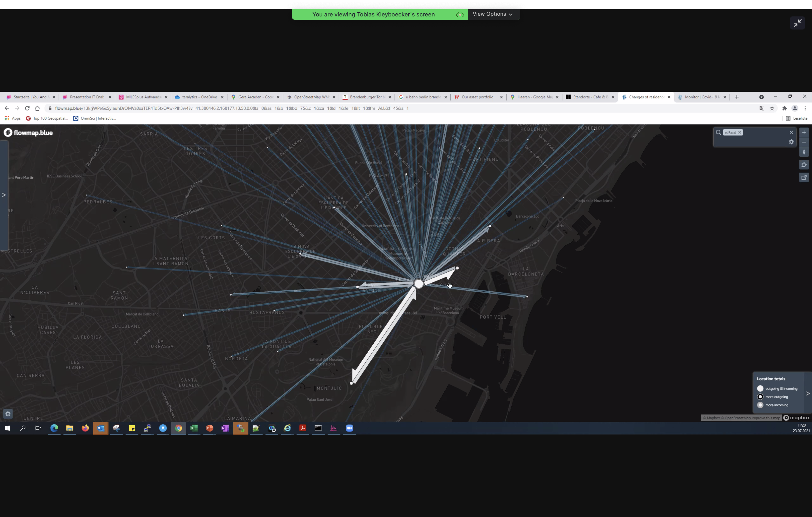Screen dimensions: 812x517
Task: Click the el Raval location circle
Action: [x=419, y=283]
